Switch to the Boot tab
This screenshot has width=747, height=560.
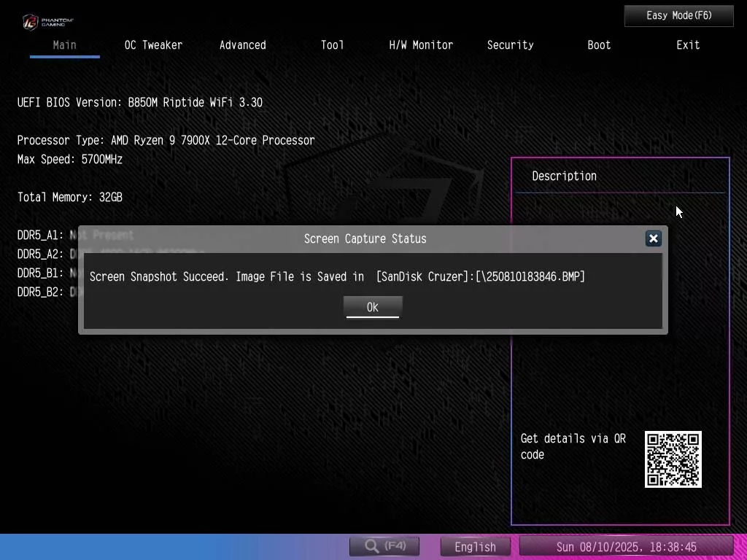click(599, 45)
